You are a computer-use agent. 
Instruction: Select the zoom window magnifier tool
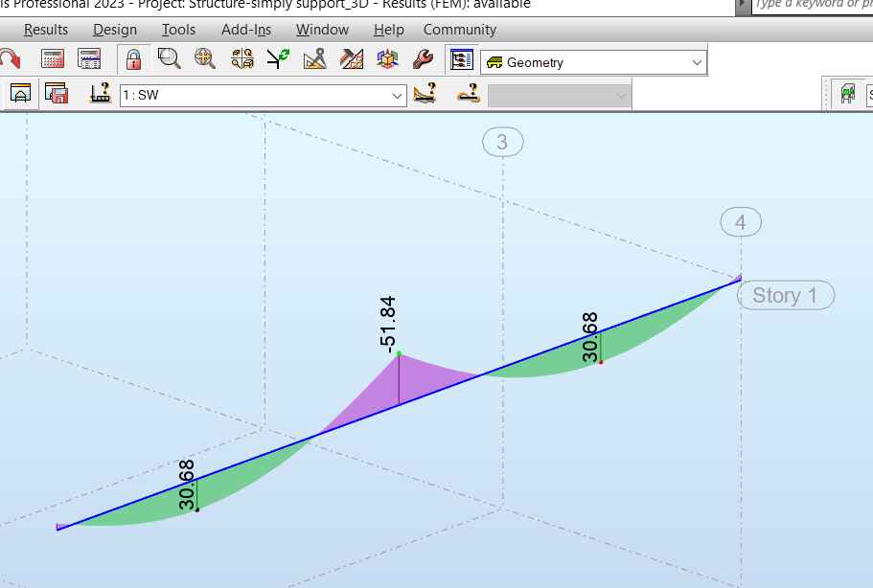click(168, 58)
